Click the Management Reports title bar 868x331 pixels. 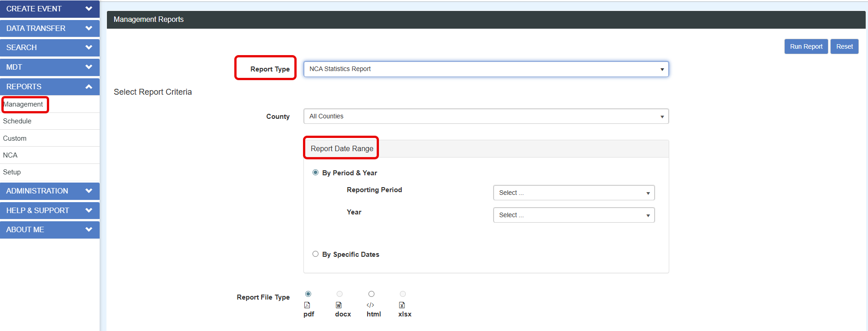(486, 20)
